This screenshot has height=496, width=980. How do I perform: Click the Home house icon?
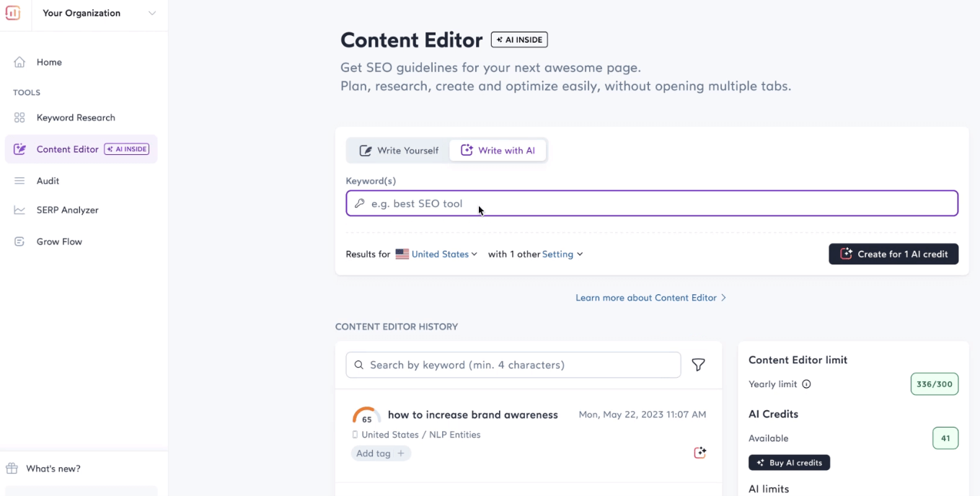19,62
